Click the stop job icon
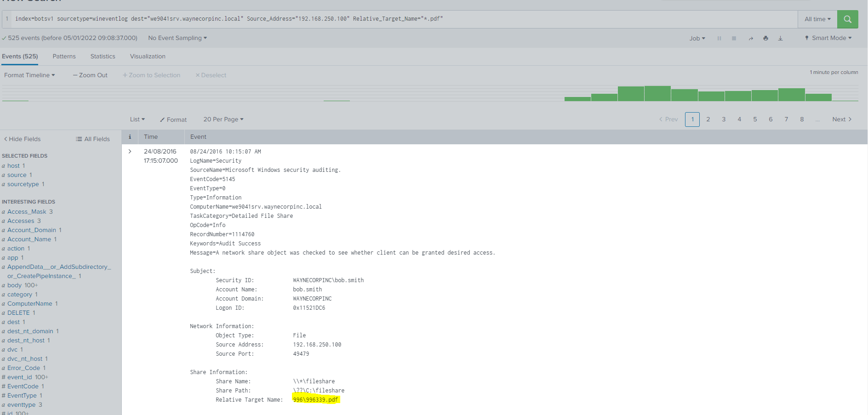 point(734,39)
